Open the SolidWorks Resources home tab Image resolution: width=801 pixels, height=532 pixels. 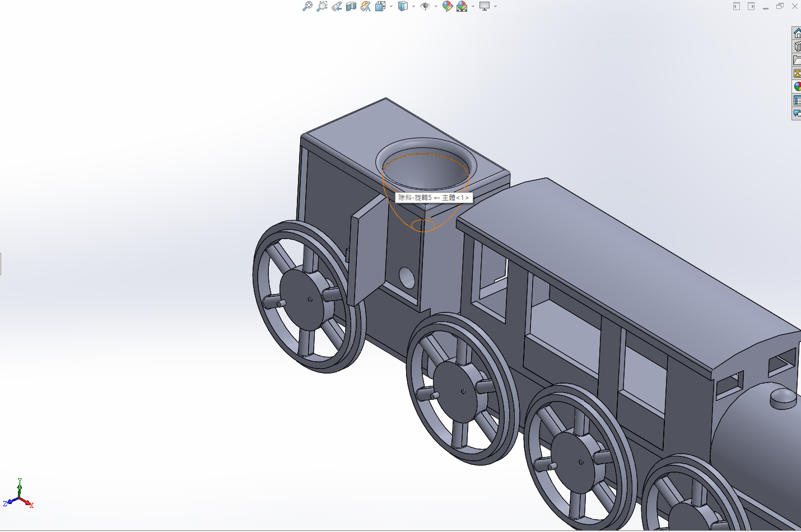click(x=797, y=33)
